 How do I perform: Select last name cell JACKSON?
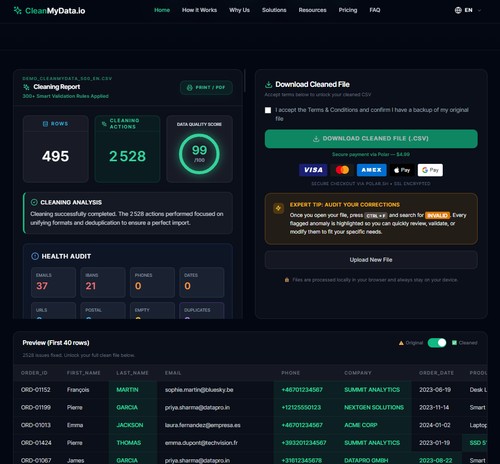tap(130, 425)
